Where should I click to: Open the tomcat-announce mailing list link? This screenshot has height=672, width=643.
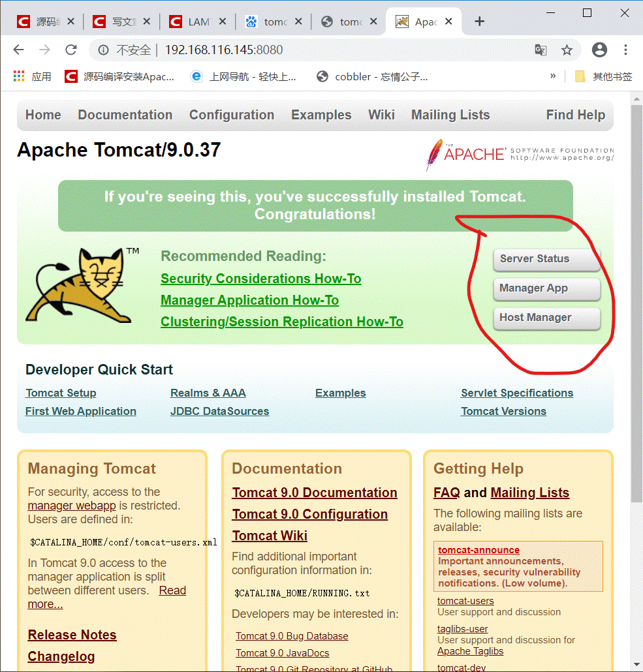[478, 550]
